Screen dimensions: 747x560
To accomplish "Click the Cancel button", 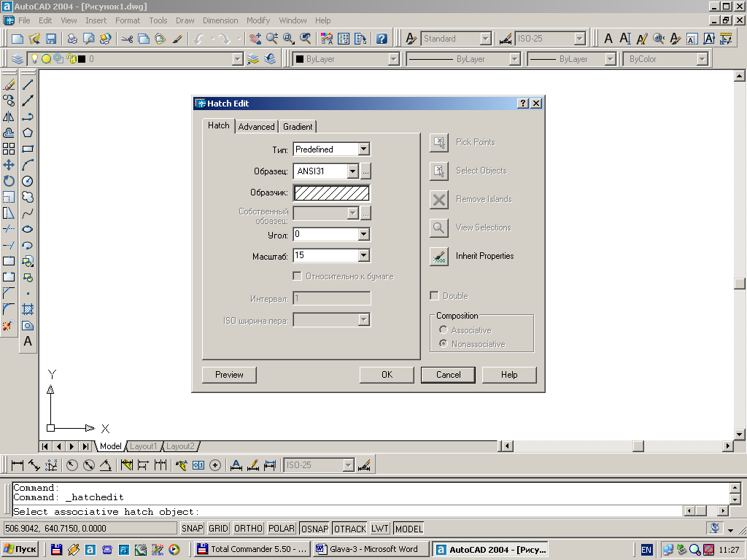I will point(449,375).
